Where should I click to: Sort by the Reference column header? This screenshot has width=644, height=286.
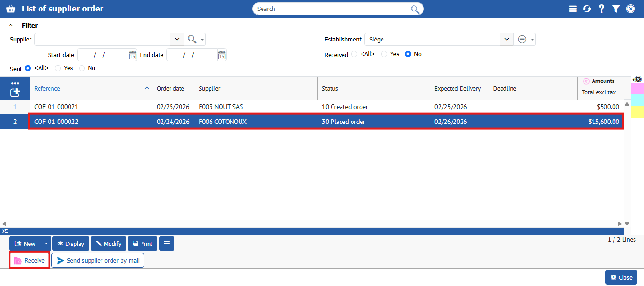coord(47,88)
